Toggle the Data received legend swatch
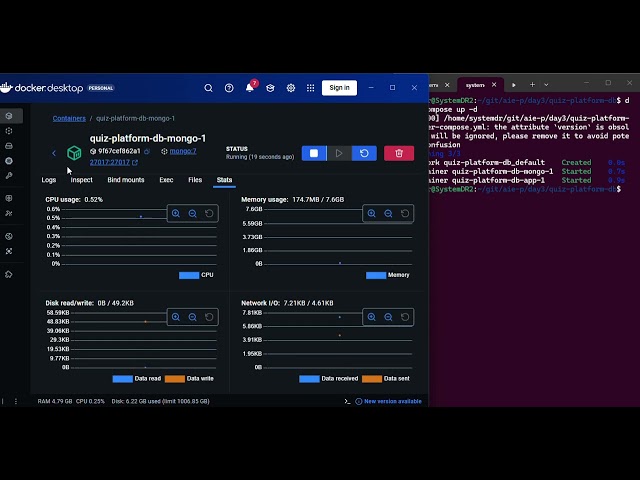The image size is (640, 480). [x=309, y=379]
